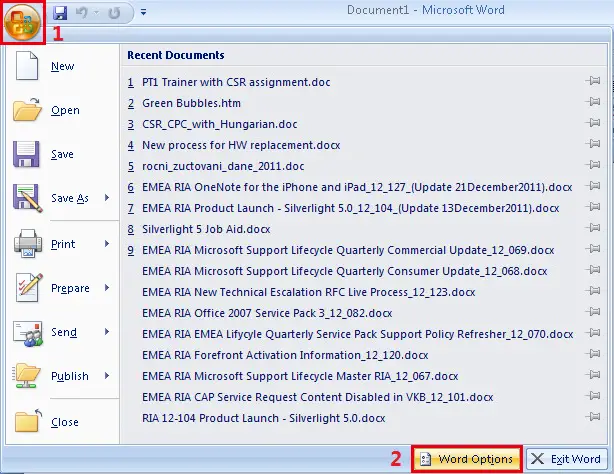Expand the Publish submenu arrow
This screenshot has width=614, height=474.
coord(107,376)
